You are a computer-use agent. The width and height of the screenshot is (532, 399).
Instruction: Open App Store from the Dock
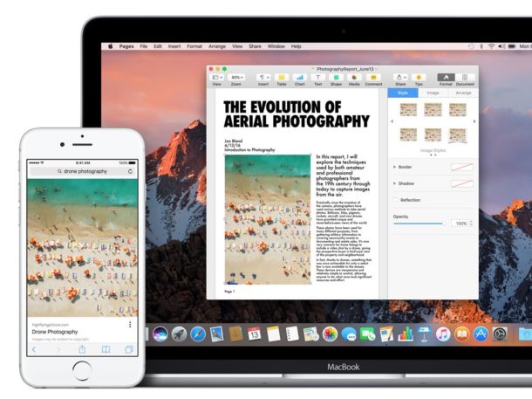[x=481, y=334]
